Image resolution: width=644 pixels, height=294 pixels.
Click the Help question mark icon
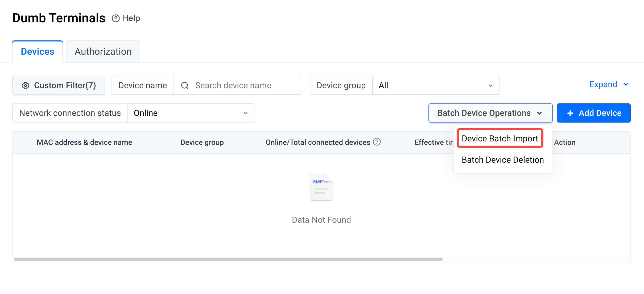(115, 18)
